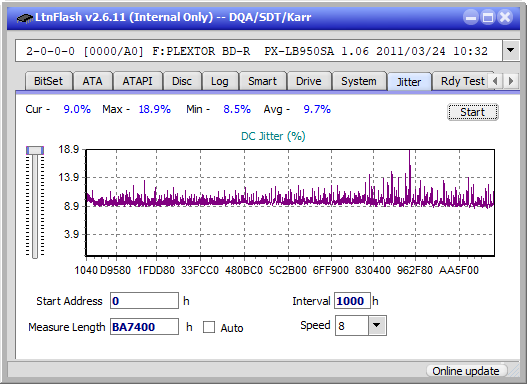Open the Smart tab
Screen dimensions: 527x384
(262, 81)
